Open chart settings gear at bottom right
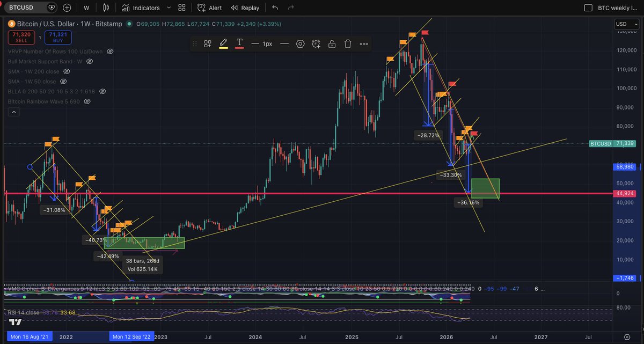Viewport: 644px width, 344px height. (x=627, y=337)
